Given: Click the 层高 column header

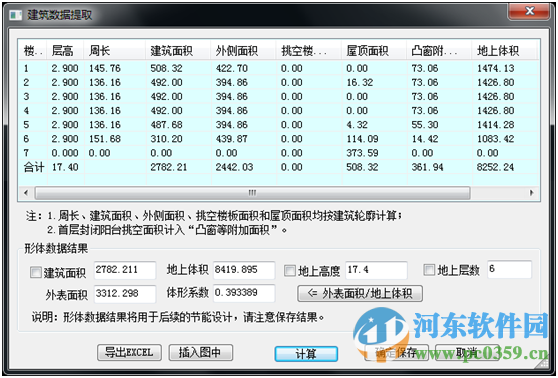Looking at the screenshot, I should (x=65, y=51).
